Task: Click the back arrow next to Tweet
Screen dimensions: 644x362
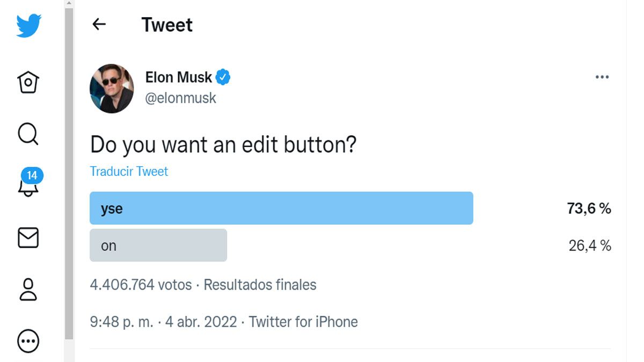Action: (99, 24)
